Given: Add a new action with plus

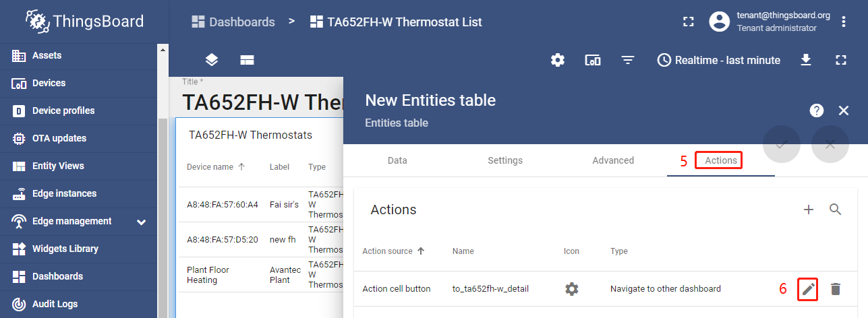Looking at the screenshot, I should tap(809, 210).
